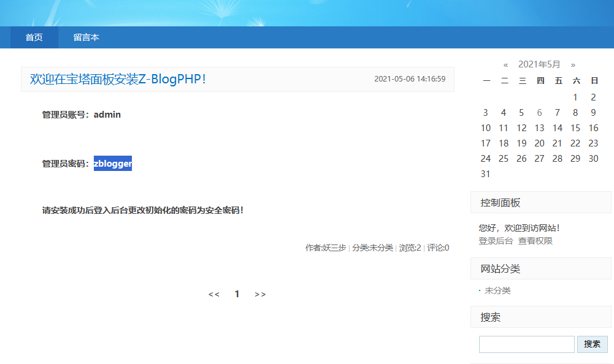
Task: Click the post timestamp 2021-05-06 14:16:59
Action: [x=410, y=79]
